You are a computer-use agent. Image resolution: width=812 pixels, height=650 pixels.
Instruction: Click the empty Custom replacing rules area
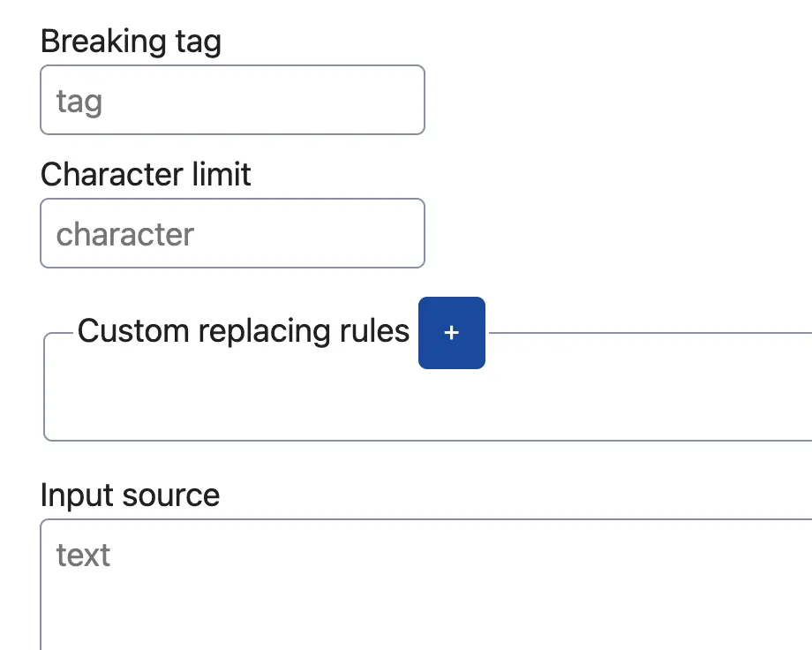click(428, 404)
